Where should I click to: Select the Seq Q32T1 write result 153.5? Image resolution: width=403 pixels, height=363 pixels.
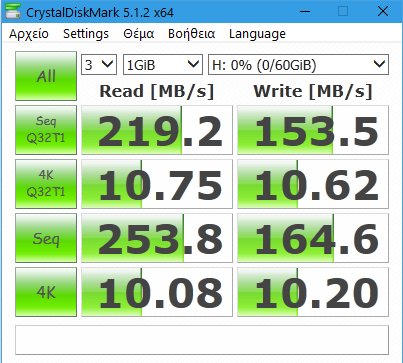coord(313,130)
